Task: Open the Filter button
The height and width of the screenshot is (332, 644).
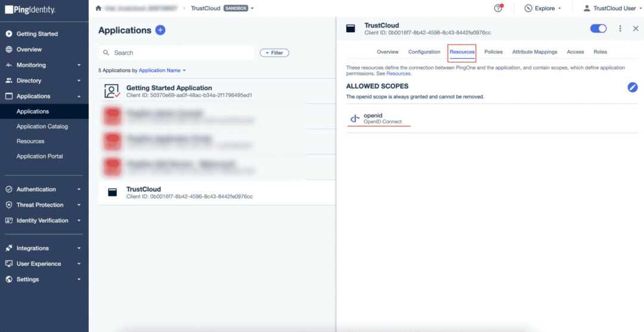Action: click(x=274, y=53)
